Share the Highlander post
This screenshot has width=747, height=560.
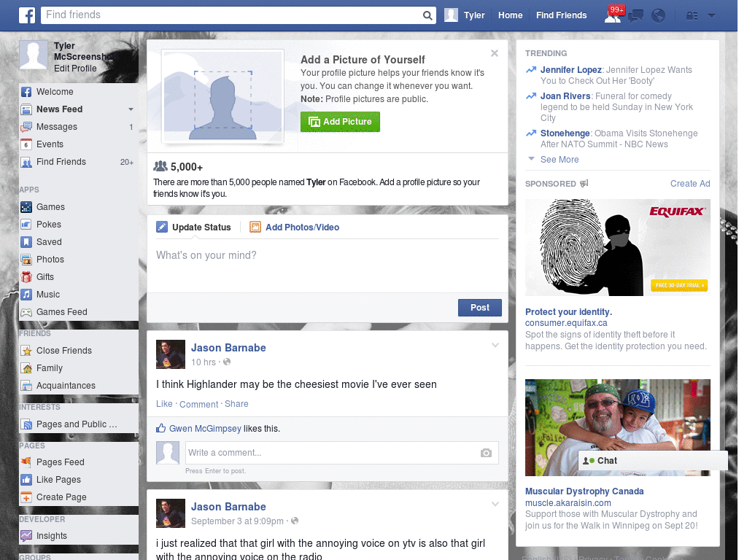tap(236, 404)
